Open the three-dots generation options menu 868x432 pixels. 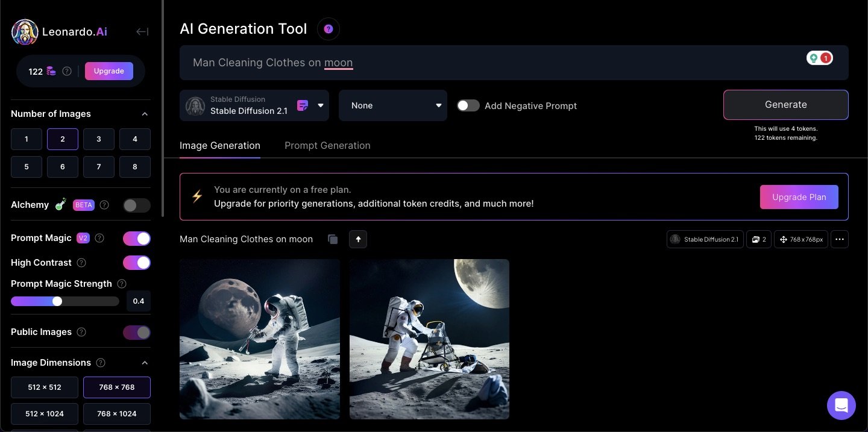pyautogui.click(x=840, y=239)
